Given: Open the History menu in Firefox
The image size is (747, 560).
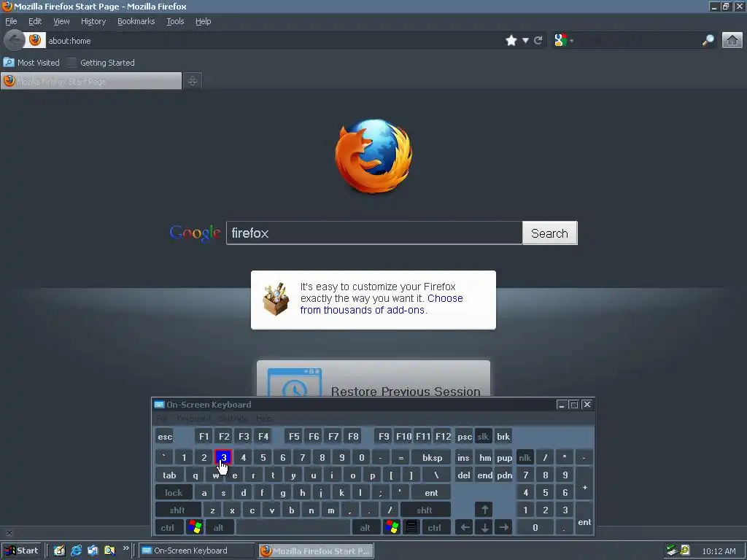Looking at the screenshot, I should click(x=93, y=21).
